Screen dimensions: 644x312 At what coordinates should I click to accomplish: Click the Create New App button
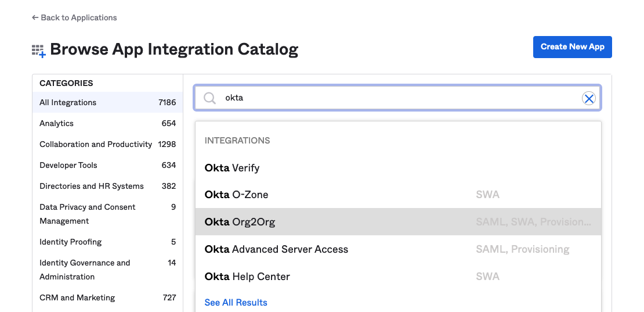[x=572, y=47]
